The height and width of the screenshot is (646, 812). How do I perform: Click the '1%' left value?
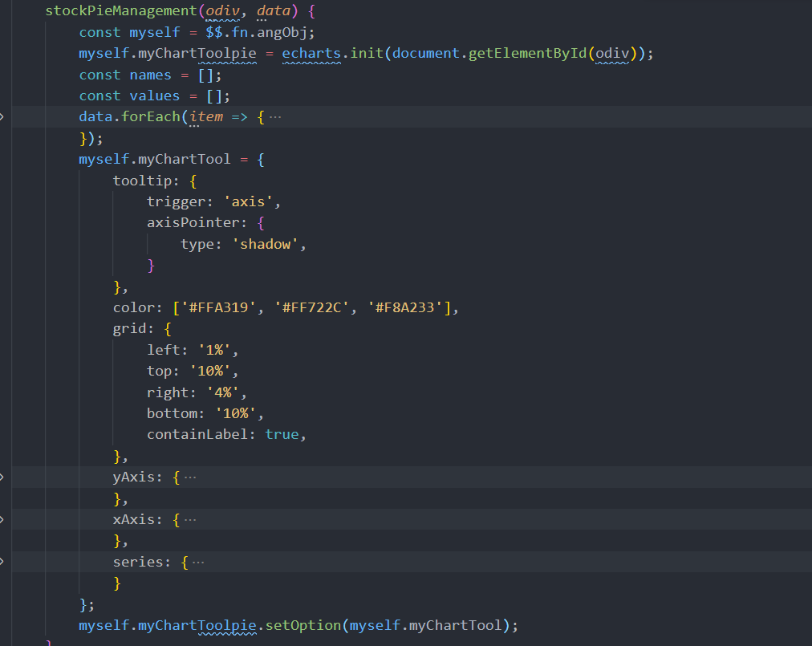click(x=214, y=350)
